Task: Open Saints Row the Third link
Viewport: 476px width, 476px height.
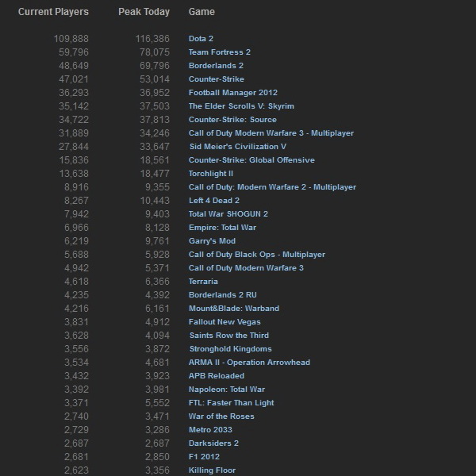Action: point(229,336)
